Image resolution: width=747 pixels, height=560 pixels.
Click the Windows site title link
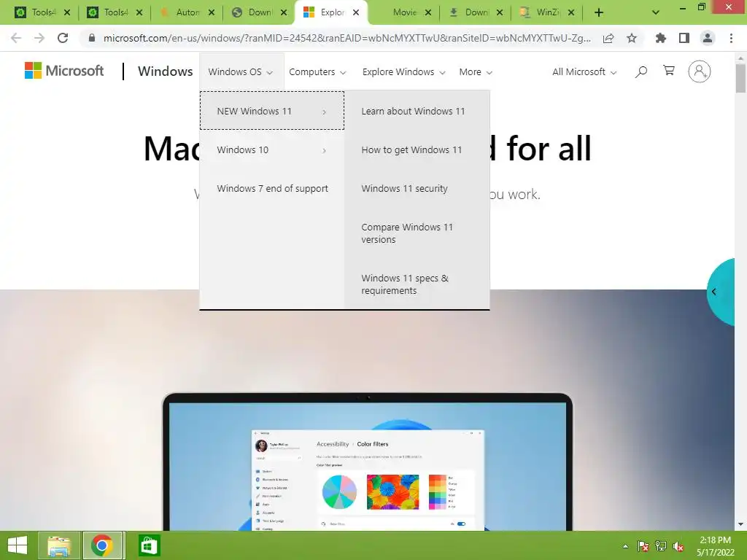click(166, 71)
